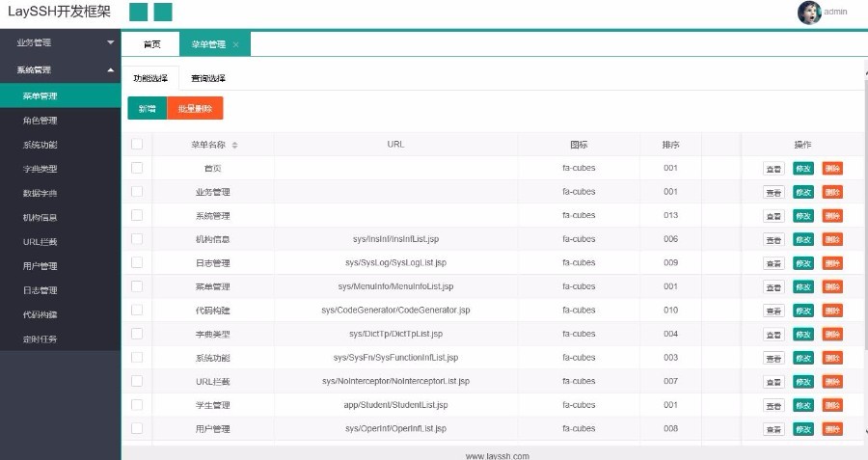Switch to the 功能选择 sub-tab

pyautogui.click(x=150, y=78)
